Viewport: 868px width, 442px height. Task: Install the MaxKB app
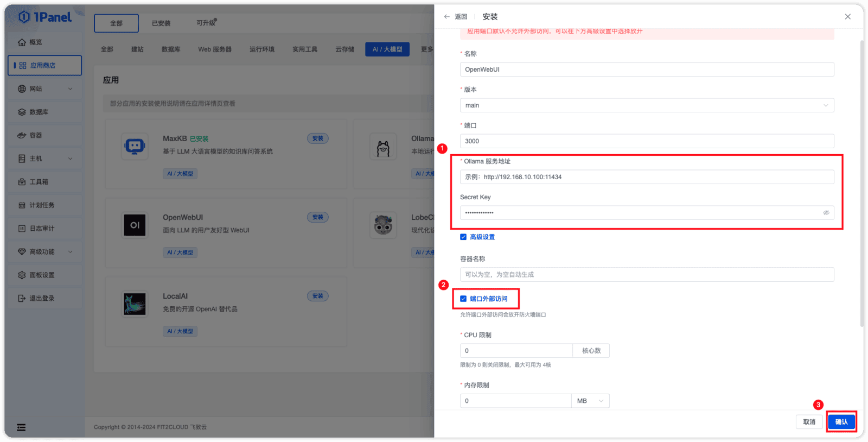point(318,138)
